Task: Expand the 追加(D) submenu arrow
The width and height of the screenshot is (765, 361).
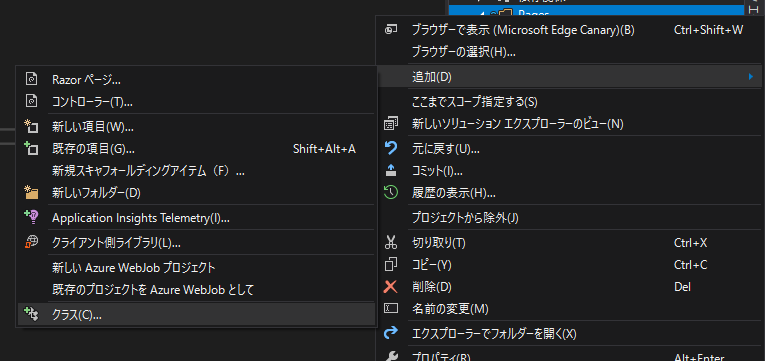Action: tap(751, 77)
